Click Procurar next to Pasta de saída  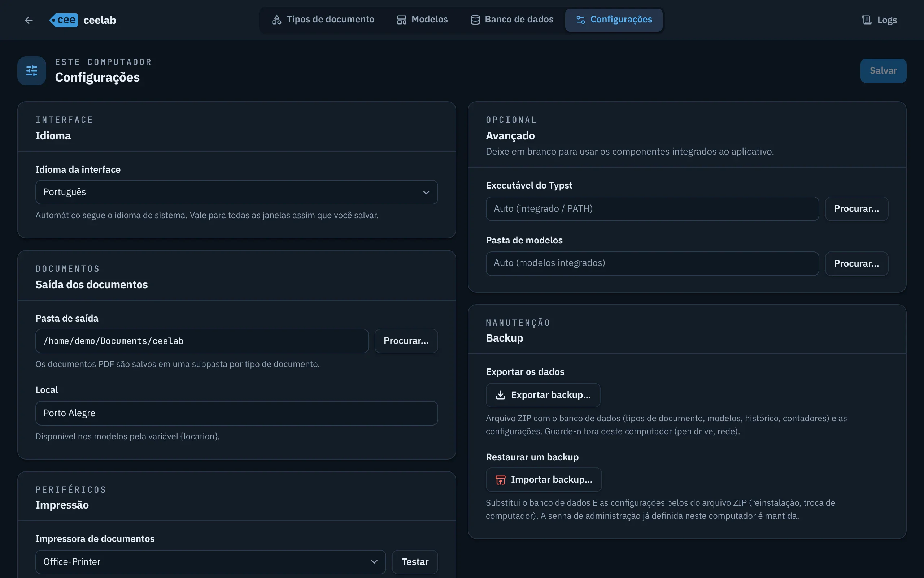[406, 341]
